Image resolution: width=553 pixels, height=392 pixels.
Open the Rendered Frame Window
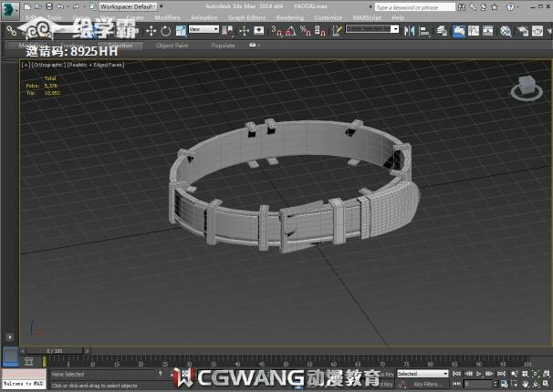click(537, 31)
